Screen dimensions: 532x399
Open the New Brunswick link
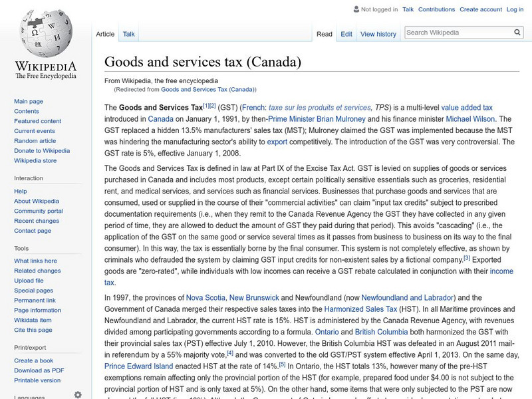point(254,297)
